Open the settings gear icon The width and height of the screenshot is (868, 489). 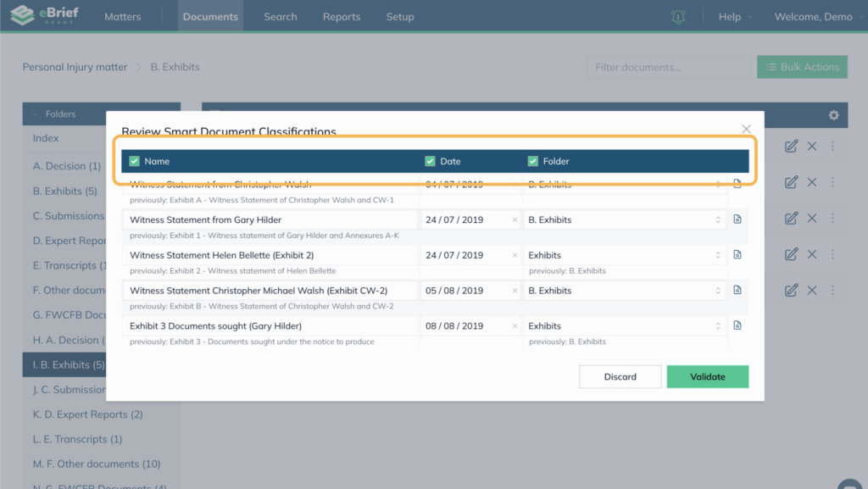click(x=833, y=115)
